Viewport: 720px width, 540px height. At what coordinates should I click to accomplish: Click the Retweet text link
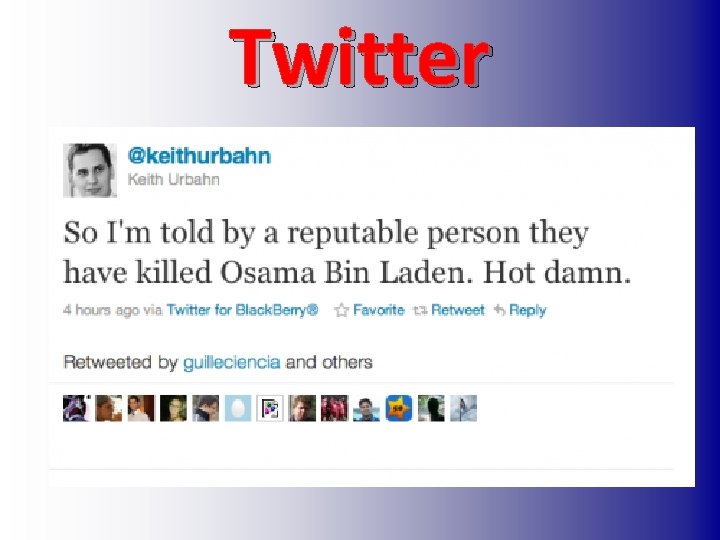coord(458,310)
